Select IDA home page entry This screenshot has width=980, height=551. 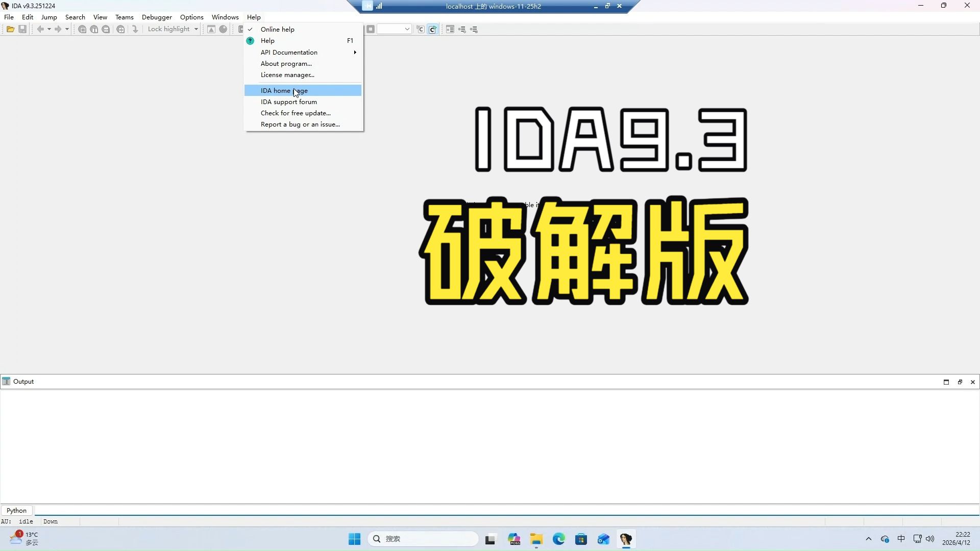click(303, 90)
